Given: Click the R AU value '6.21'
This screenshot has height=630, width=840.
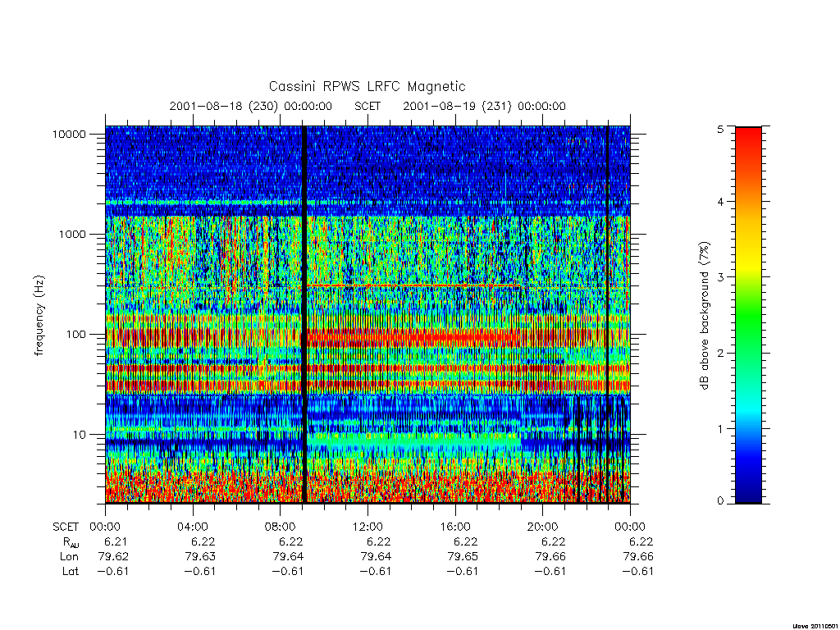Looking at the screenshot, I should point(116,541).
